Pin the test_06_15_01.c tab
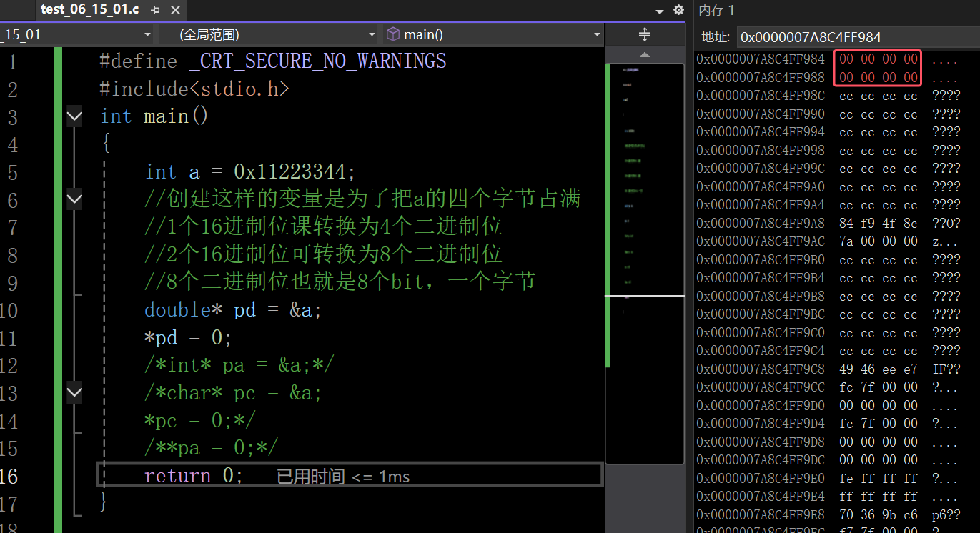 coord(155,10)
